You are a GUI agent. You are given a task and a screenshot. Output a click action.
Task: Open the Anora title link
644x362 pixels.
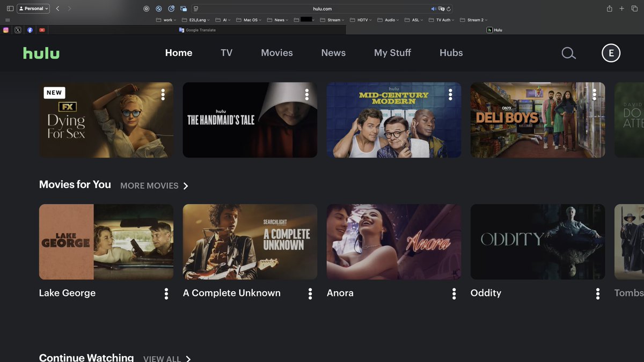[340, 293]
